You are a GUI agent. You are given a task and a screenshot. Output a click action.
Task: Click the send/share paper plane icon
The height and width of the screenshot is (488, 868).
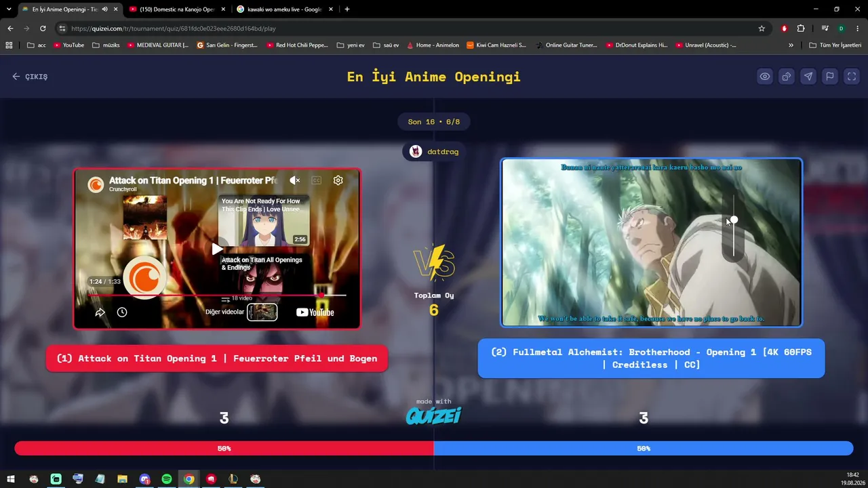click(x=808, y=77)
